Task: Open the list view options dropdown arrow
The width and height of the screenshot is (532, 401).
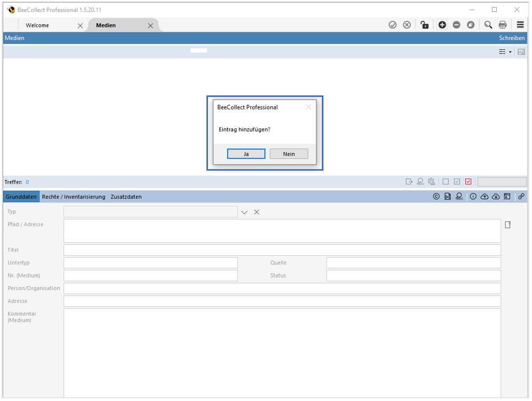Action: pyautogui.click(x=510, y=52)
